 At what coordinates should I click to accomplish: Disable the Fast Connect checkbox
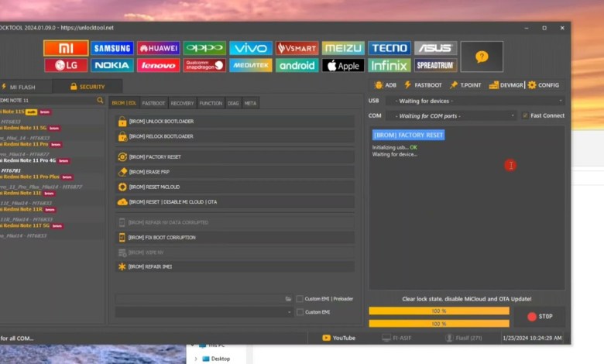(x=525, y=116)
